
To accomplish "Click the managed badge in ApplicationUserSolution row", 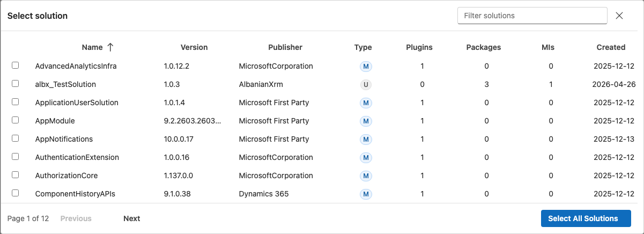I will pos(366,103).
